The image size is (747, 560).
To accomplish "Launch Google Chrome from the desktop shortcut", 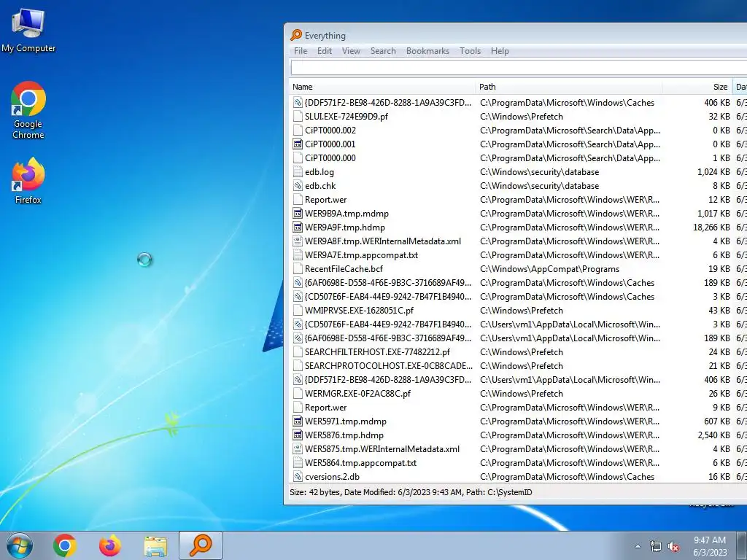I will point(28,109).
